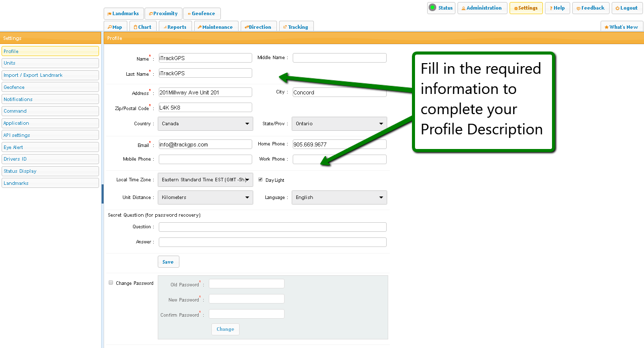
Task: Open the Landmarks toolbar button
Action: 123,14
